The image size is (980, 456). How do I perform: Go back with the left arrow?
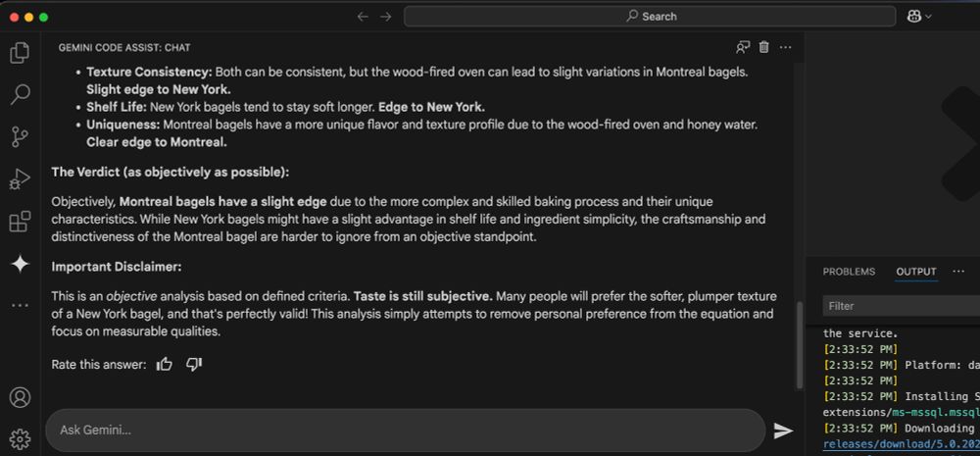point(363,17)
